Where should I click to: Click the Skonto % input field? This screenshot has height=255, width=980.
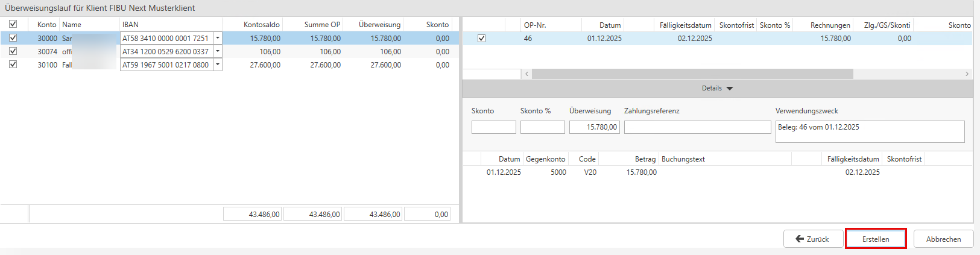click(x=542, y=127)
